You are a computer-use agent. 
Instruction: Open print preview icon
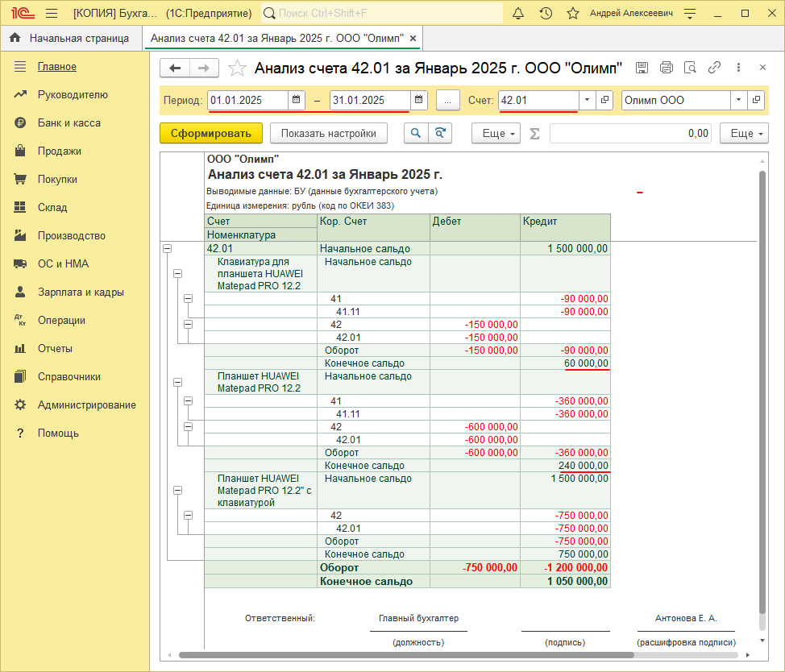[x=689, y=68]
